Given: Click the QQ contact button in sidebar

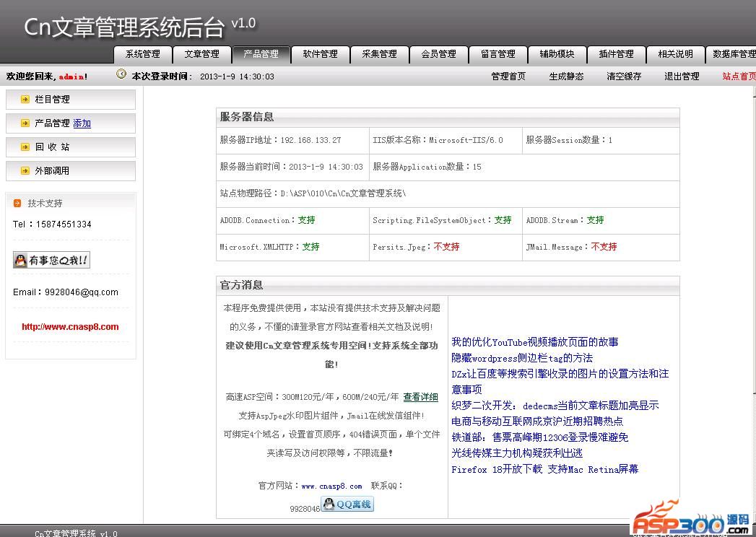Looking at the screenshot, I should [x=51, y=261].
